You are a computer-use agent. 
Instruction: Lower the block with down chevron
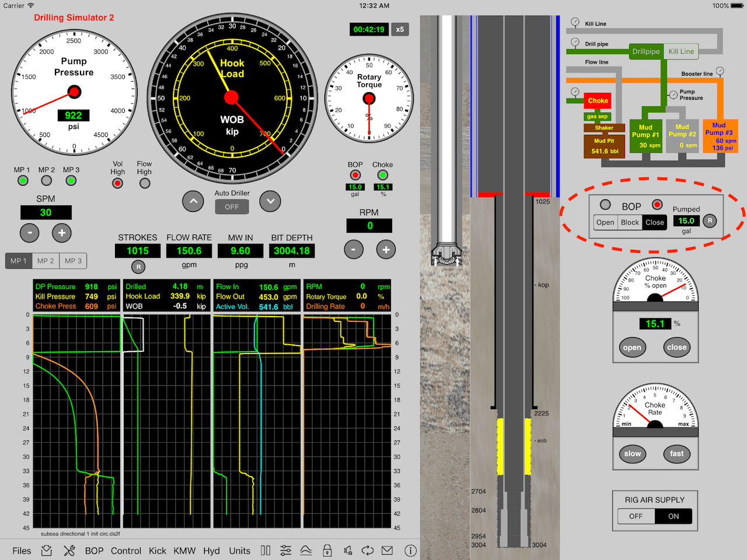point(270,201)
